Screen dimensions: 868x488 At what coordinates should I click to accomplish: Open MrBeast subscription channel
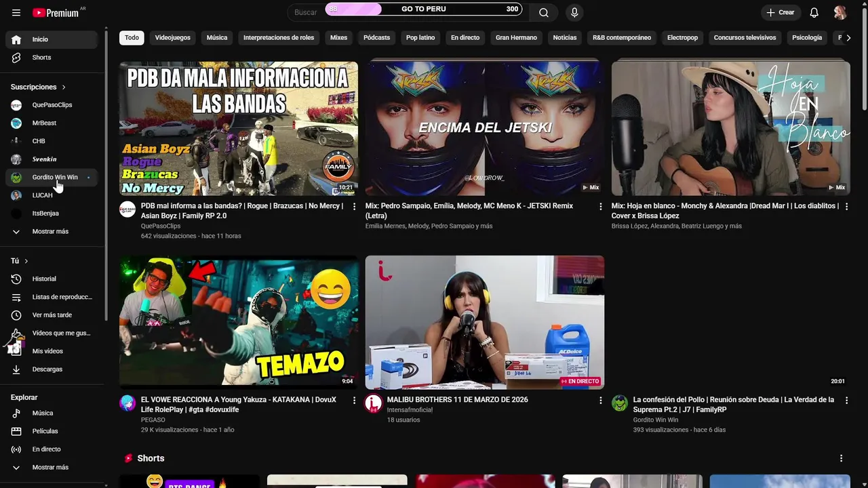(52, 123)
